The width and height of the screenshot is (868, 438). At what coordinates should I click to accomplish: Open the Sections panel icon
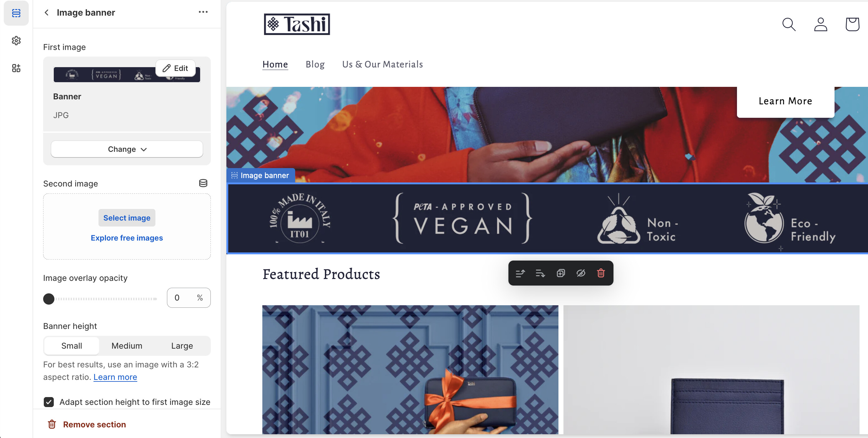pyautogui.click(x=16, y=13)
